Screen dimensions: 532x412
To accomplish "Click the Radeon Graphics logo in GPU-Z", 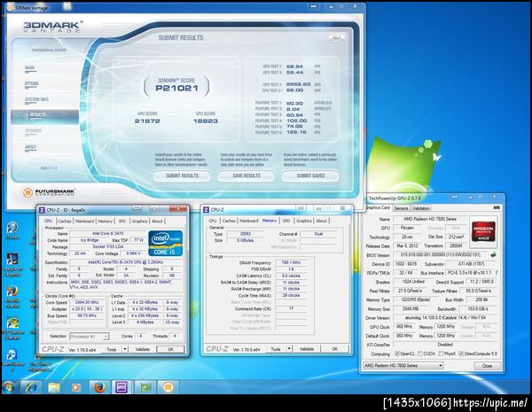I will coord(483,231).
